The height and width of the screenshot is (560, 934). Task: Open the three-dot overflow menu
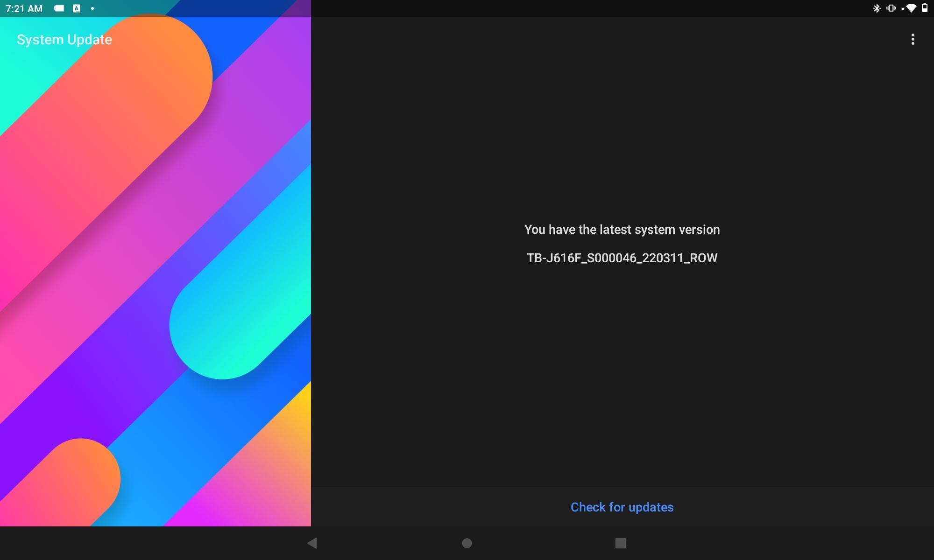tap(913, 39)
